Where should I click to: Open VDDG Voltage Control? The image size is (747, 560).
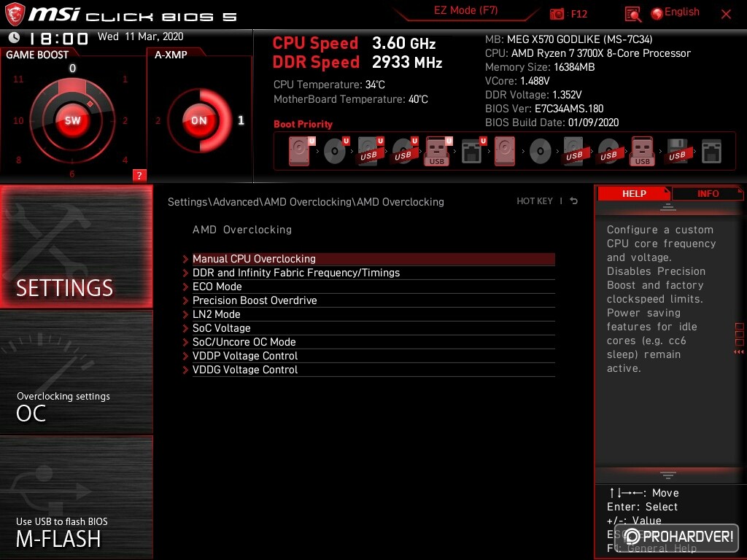click(373, 369)
